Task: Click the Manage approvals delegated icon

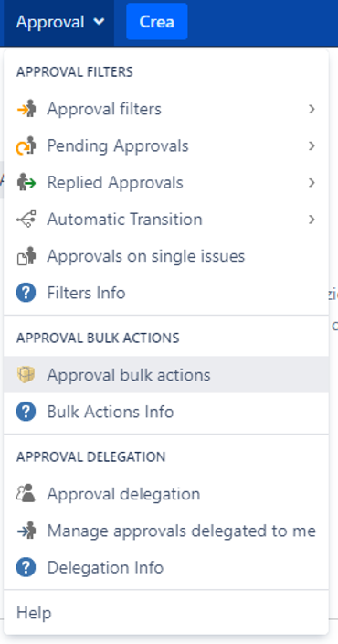Action: click(x=26, y=531)
